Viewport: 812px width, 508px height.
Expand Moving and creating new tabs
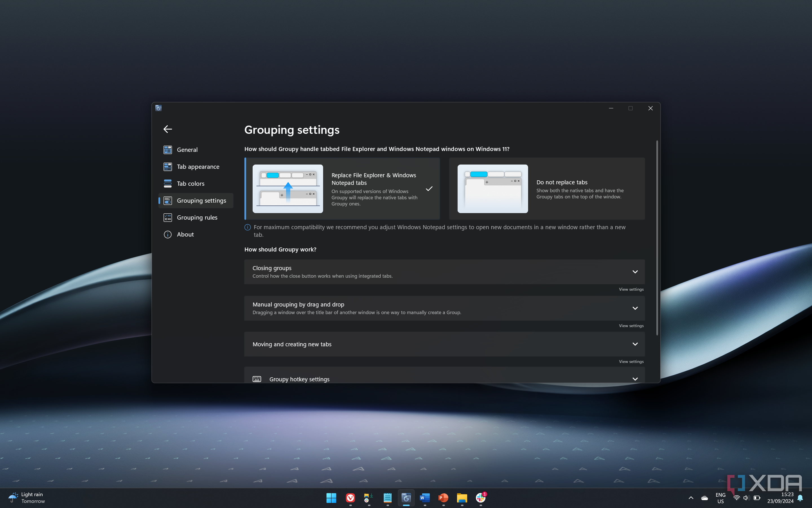point(445,344)
